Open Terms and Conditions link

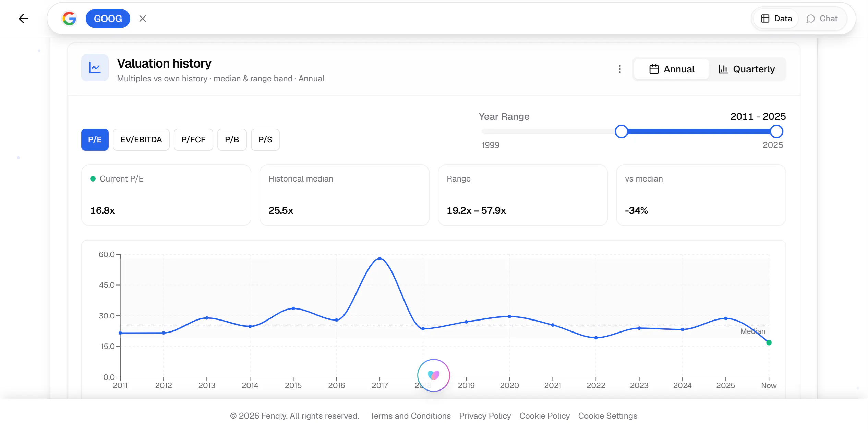(x=410, y=416)
